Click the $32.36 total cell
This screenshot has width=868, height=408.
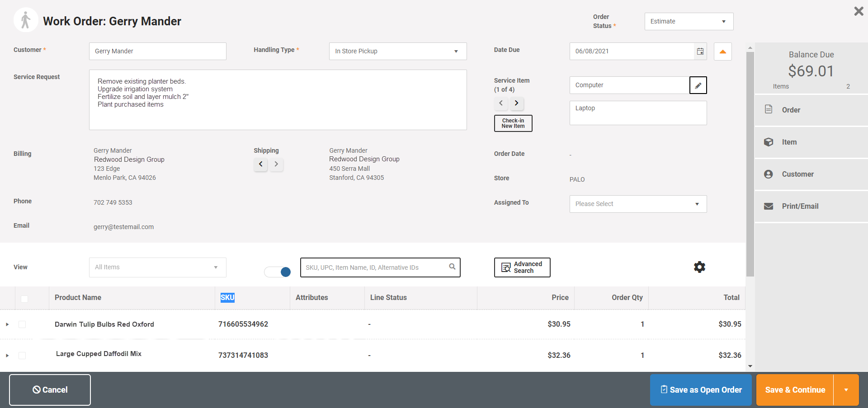(730, 355)
